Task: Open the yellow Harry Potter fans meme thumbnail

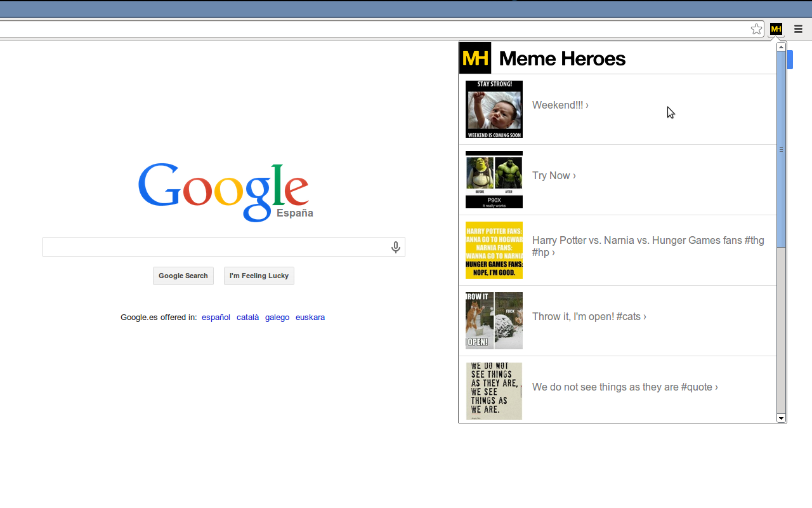Action: click(x=494, y=250)
